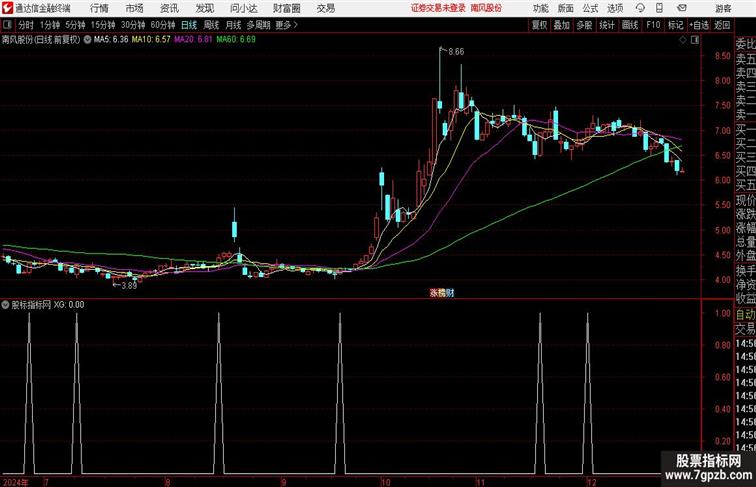The width and height of the screenshot is (756, 487).
Task: Switch to 5分钟 period tab
Action: [x=75, y=25]
